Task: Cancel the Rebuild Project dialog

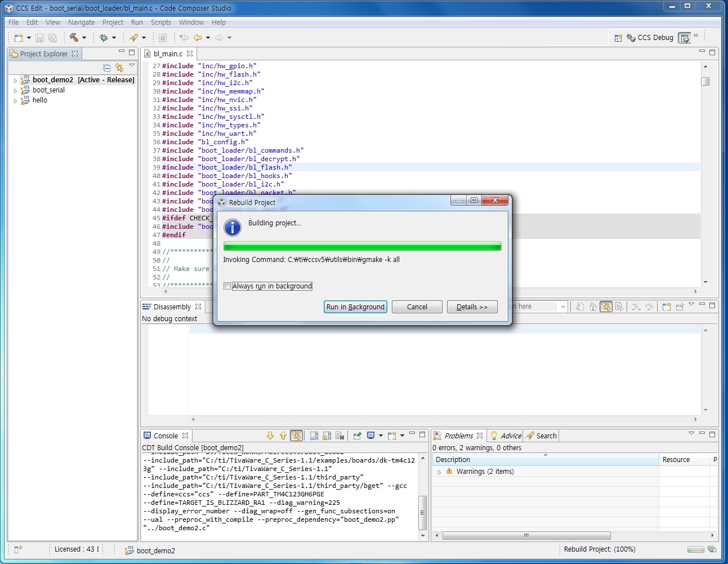Action: point(417,307)
